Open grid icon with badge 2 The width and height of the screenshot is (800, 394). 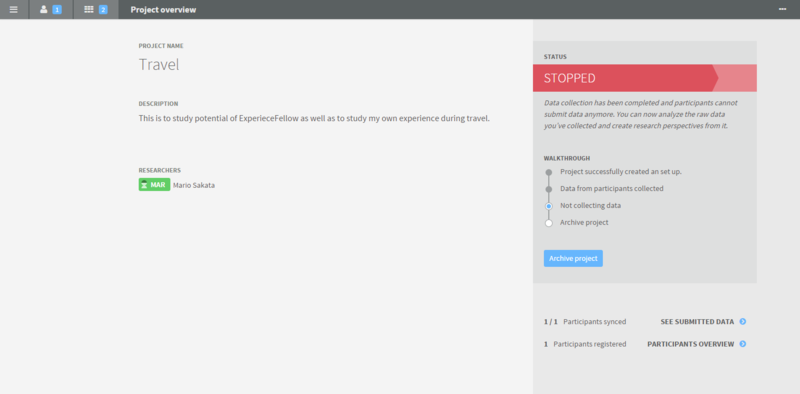96,9
